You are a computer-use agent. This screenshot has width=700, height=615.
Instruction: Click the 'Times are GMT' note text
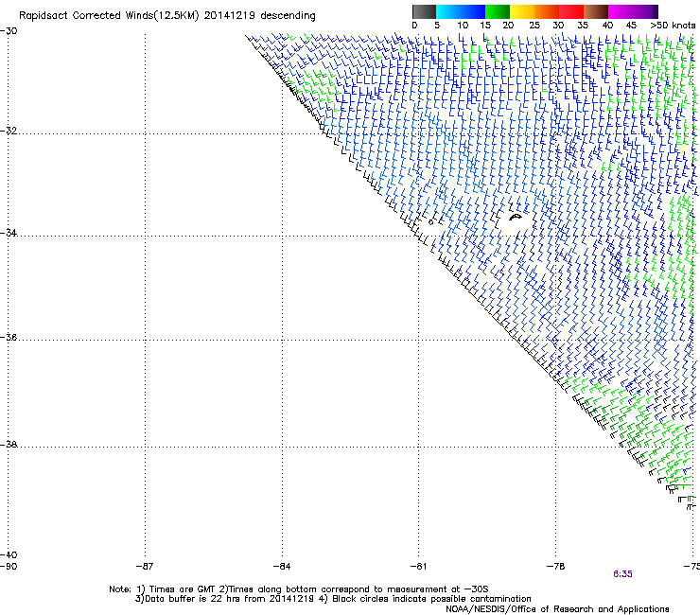pyautogui.click(x=183, y=589)
